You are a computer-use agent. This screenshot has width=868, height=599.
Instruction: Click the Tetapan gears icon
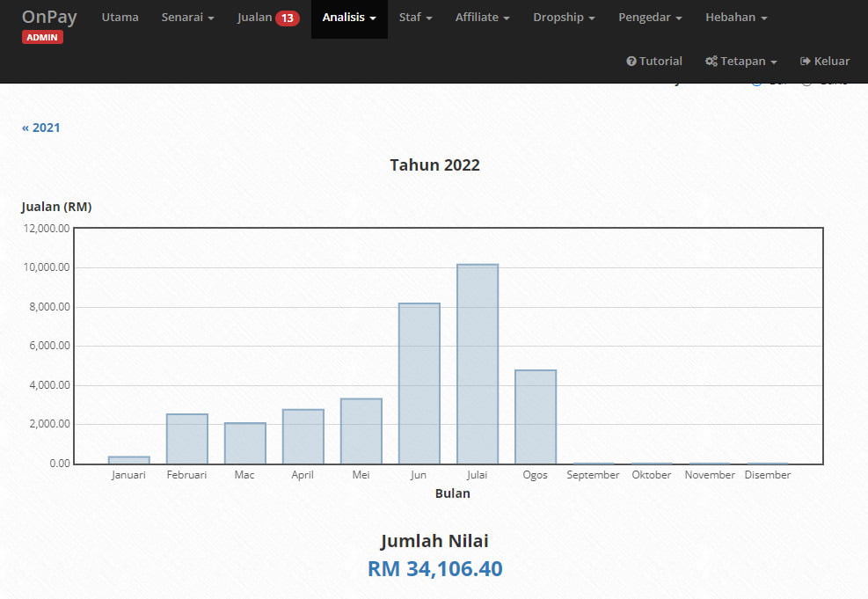click(711, 62)
